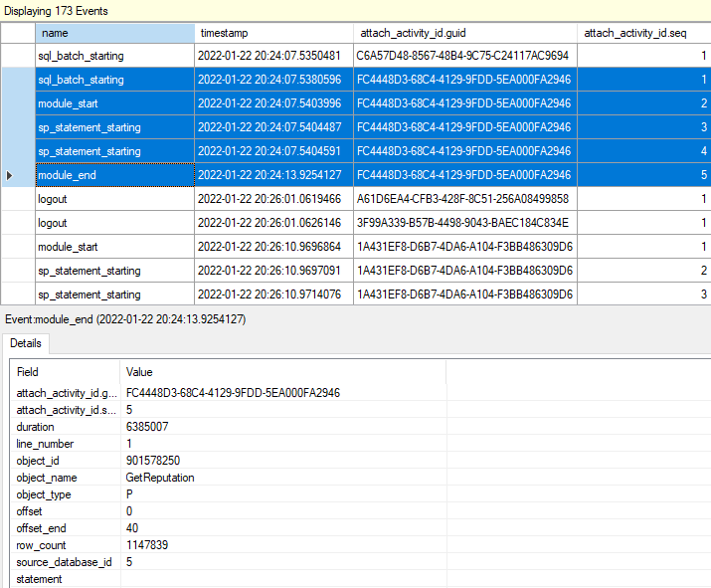This screenshot has width=711, height=588.
Task: Select the source_database_id field row
Action: click(x=65, y=562)
